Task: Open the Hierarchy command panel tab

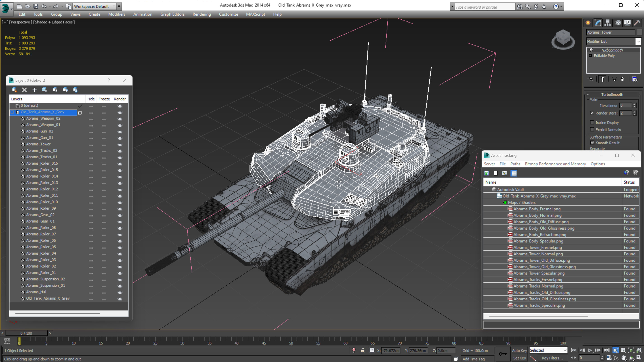Action: [x=607, y=23]
